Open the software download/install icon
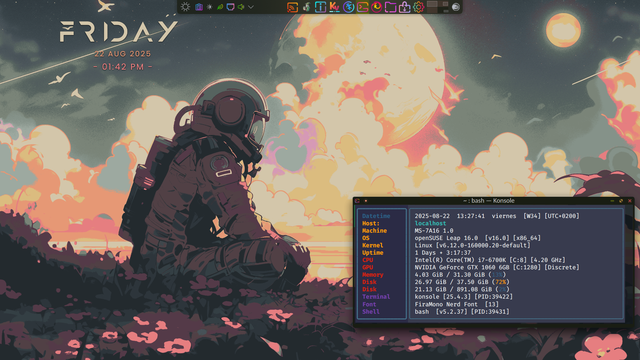Screen dimensions: 640x360 (404, 7)
